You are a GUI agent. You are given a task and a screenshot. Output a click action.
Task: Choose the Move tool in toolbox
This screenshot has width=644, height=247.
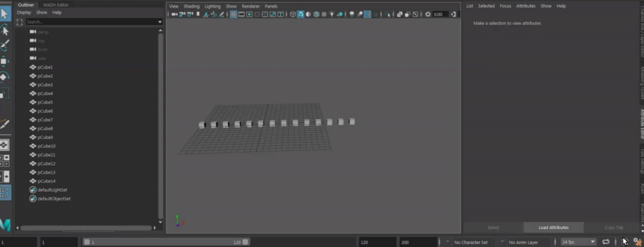(4, 61)
